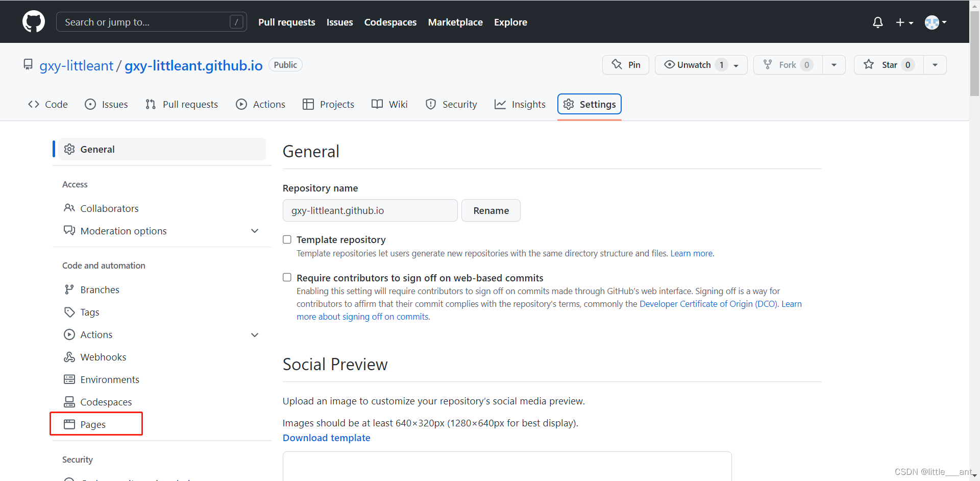Open Explore in top navigation
Image resolution: width=980 pixels, height=481 pixels.
510,22
